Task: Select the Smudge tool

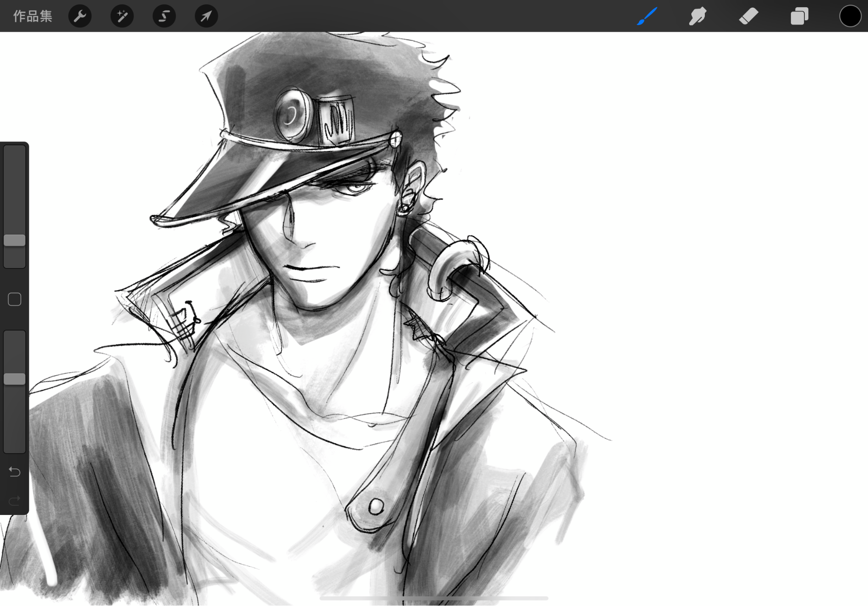Action: pos(698,16)
